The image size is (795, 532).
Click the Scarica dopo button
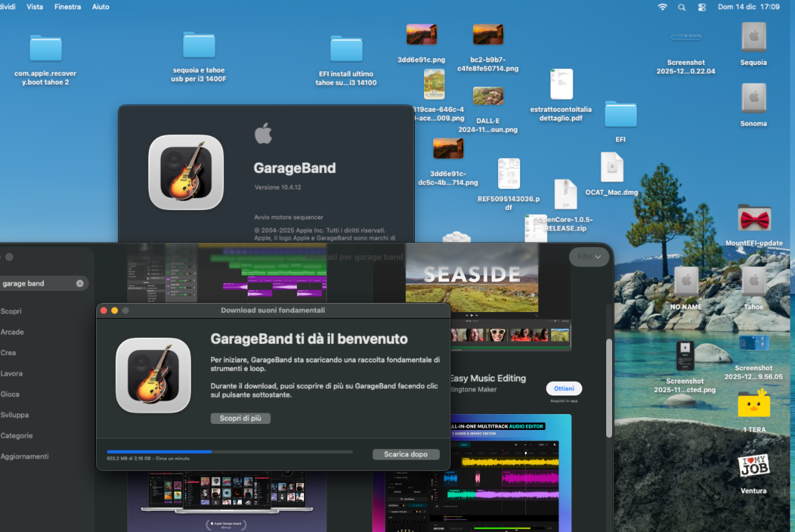[406, 454]
